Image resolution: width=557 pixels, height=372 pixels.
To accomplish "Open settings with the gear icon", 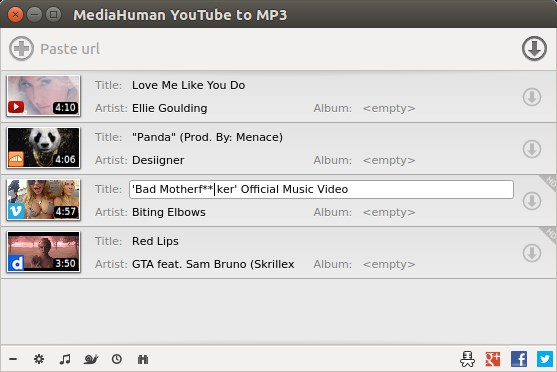I will pos(39,359).
